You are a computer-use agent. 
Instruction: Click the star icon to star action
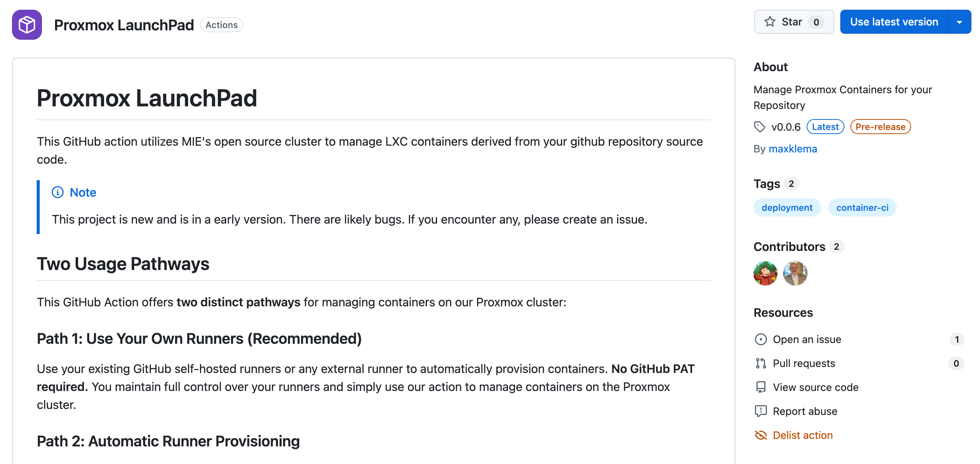pyautogui.click(x=769, y=22)
